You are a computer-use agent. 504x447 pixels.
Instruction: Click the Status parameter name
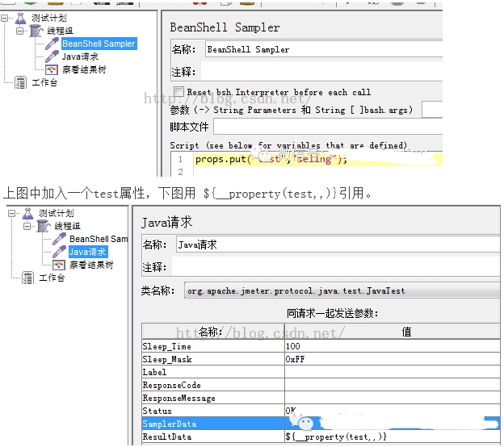point(213,411)
